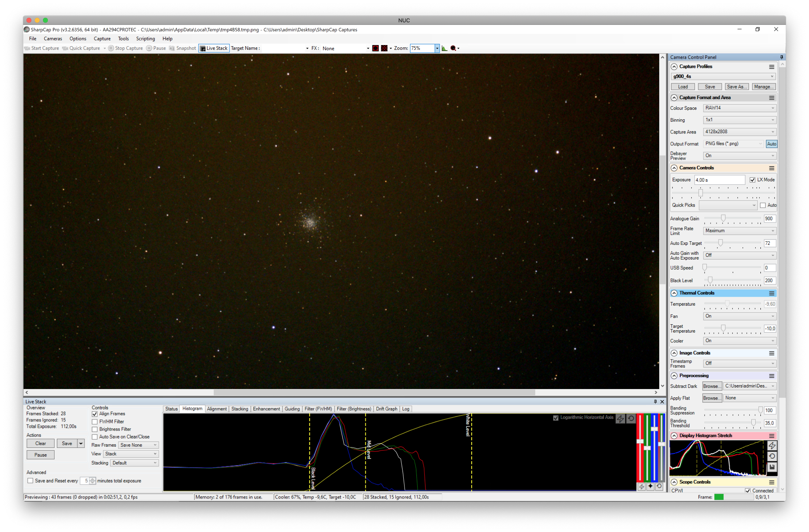Click the red reticule overlay icon
The image size is (809, 532).
(375, 48)
